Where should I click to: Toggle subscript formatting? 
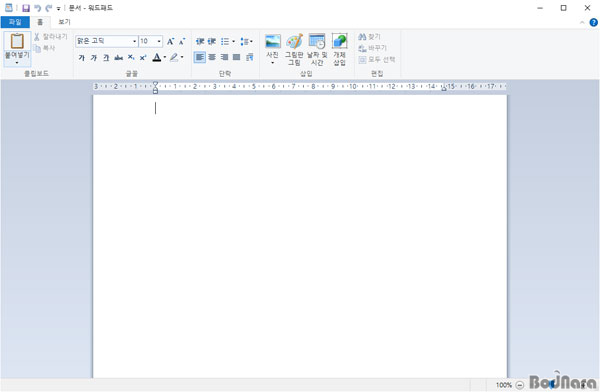coord(131,57)
